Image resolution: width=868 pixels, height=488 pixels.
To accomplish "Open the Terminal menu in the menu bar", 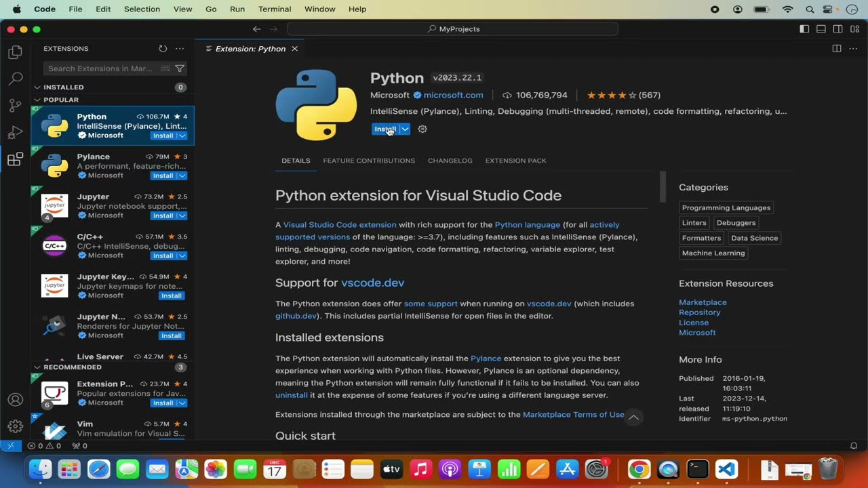I will click(x=274, y=9).
